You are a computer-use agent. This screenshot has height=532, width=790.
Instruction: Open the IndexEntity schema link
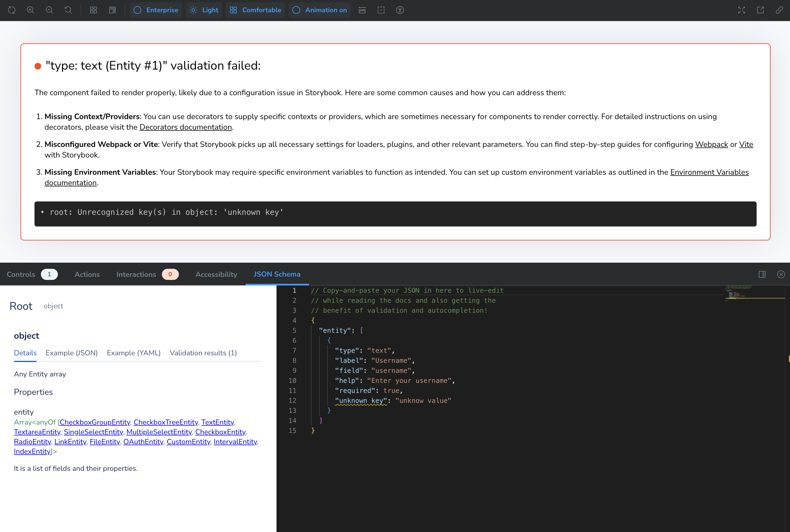coord(32,452)
